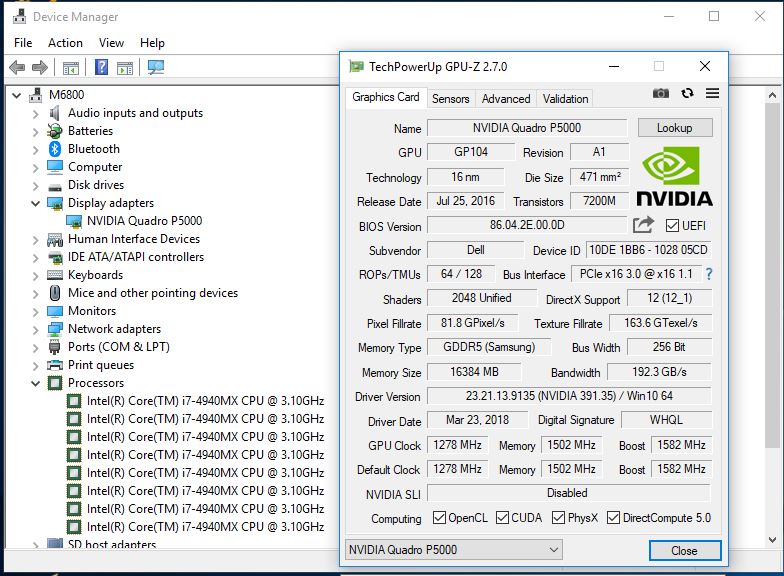Toggle the DirectCompute 5.0 checkbox
The image size is (784, 576).
614,518
